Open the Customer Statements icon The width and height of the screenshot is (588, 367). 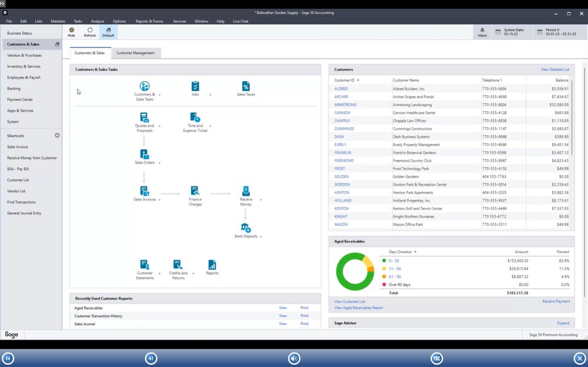pos(145,265)
